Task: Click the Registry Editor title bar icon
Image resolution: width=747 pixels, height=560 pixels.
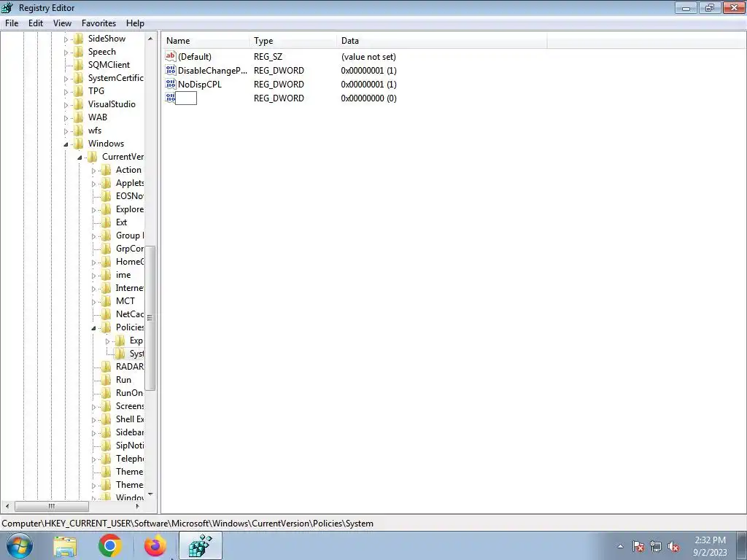Action: (x=7, y=7)
